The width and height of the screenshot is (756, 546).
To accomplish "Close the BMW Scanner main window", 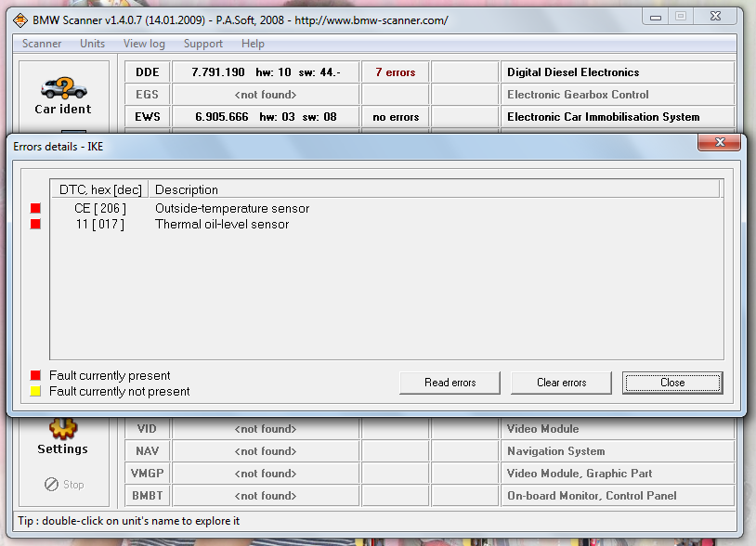I will [715, 17].
